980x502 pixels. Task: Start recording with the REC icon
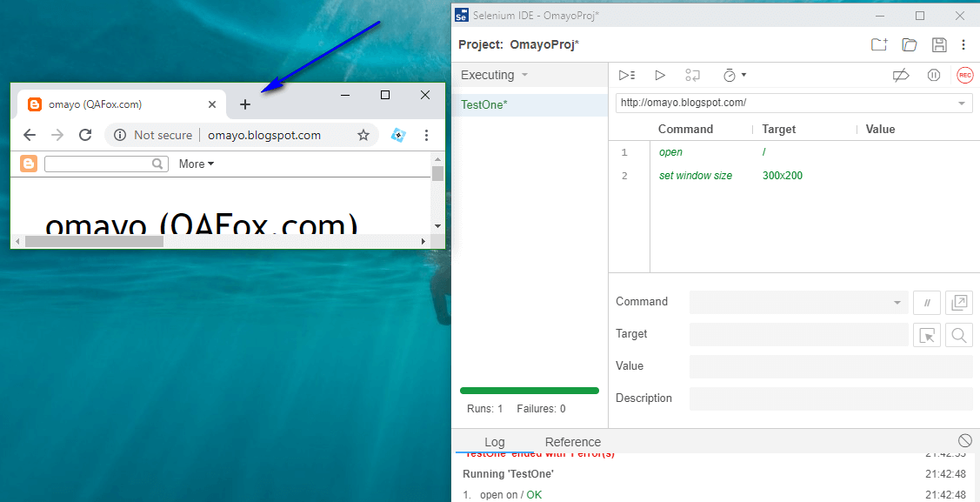point(964,75)
